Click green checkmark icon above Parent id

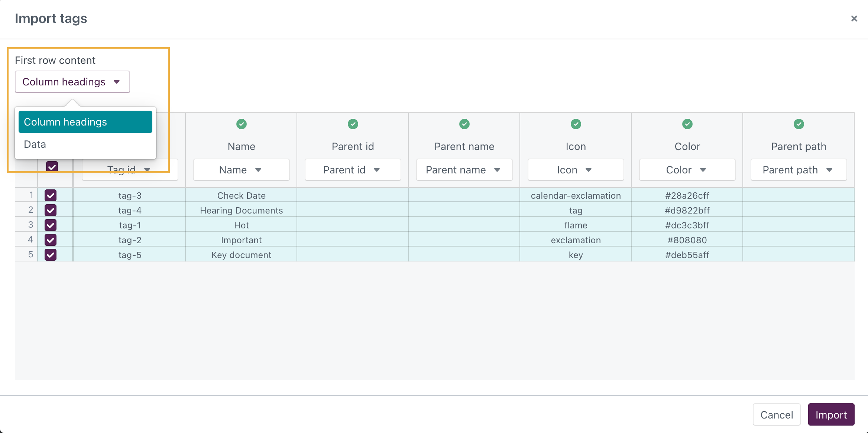(x=353, y=124)
